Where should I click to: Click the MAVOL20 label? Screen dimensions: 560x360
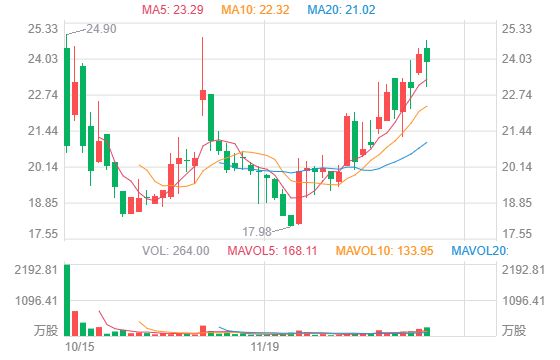[480, 250]
